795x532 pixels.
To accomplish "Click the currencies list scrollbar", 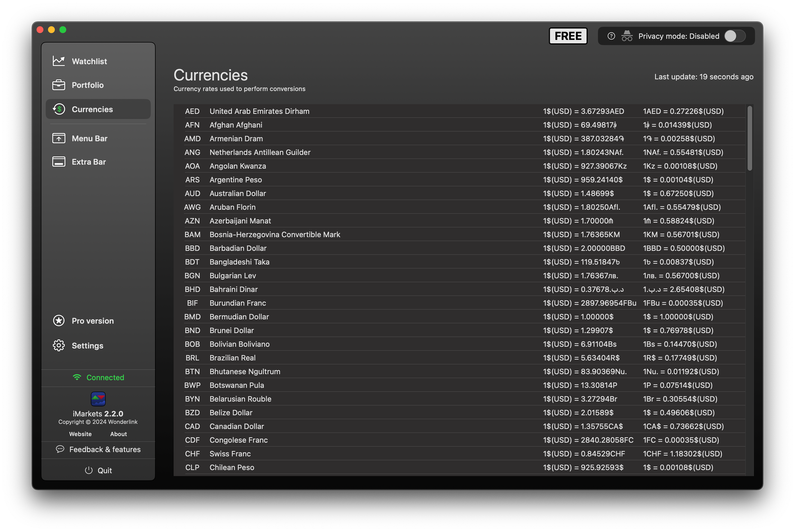I will (750, 138).
